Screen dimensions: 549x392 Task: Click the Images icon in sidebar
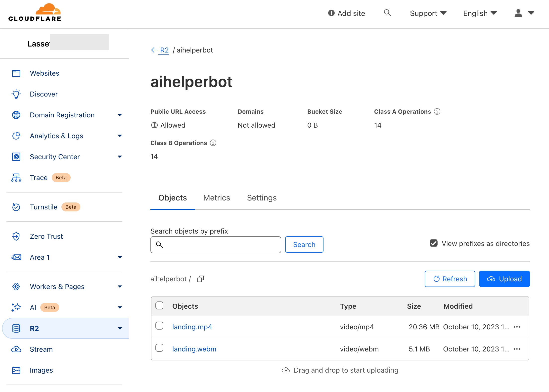tap(16, 370)
